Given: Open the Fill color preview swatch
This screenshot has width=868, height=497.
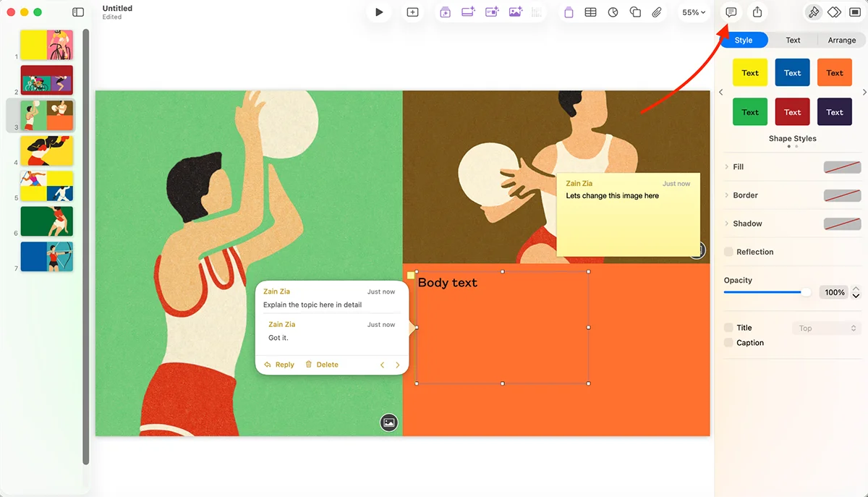Looking at the screenshot, I should point(843,167).
